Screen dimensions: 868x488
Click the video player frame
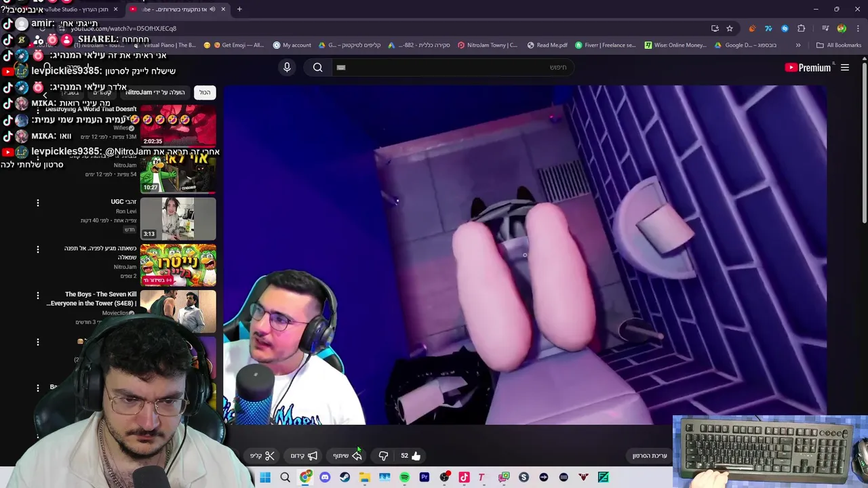pyautogui.click(x=525, y=255)
